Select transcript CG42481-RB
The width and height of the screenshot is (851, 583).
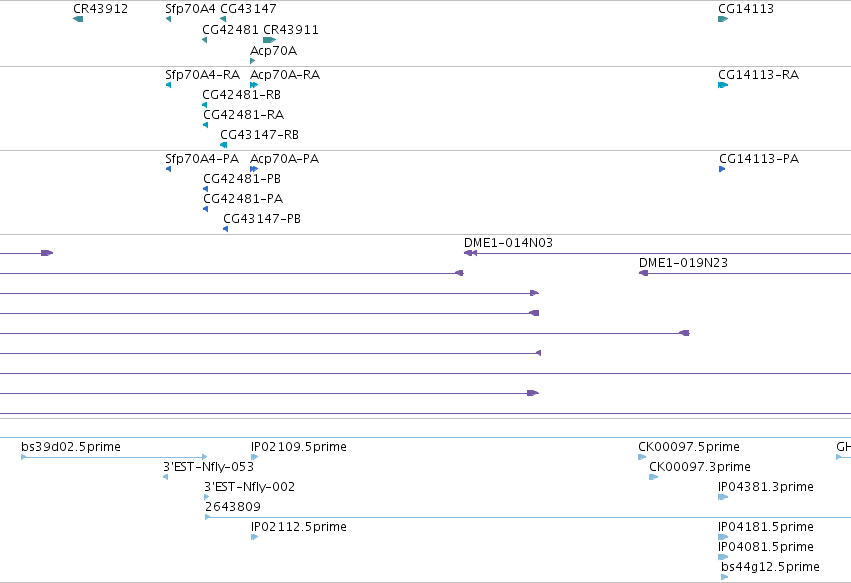pyautogui.click(x=241, y=95)
